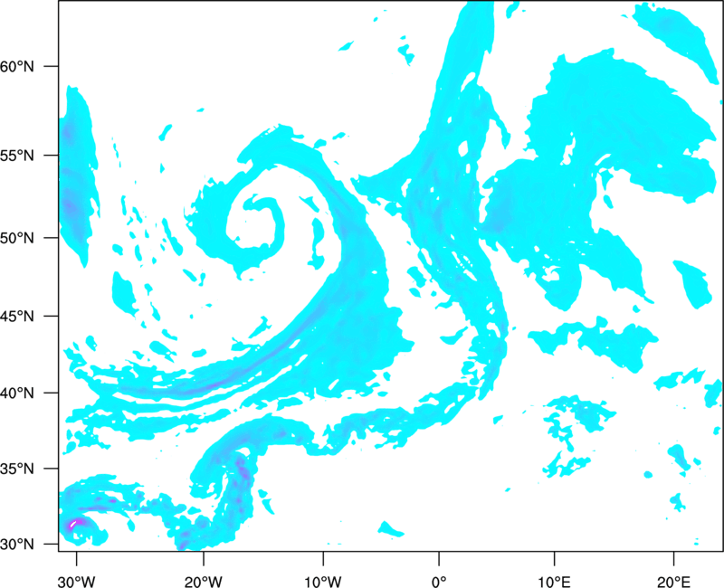Click the 60°N latitude label
Screen dimensions: 724x588
point(17,66)
